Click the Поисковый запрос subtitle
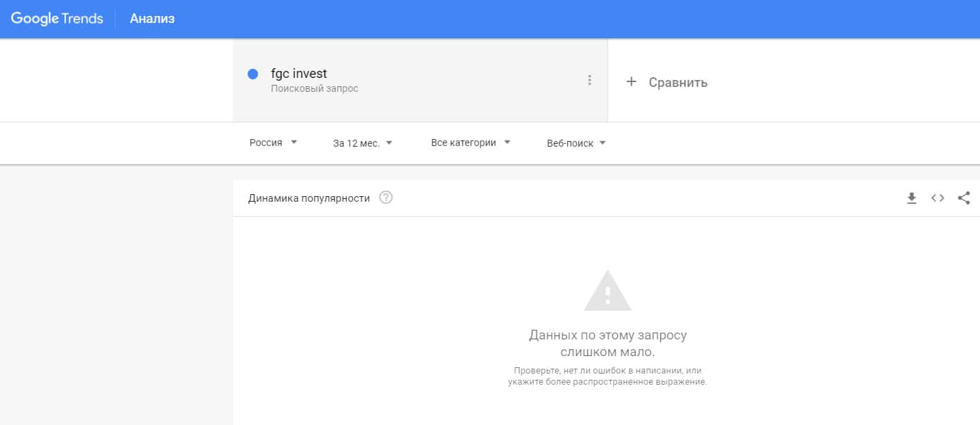980x425 pixels. pyautogui.click(x=314, y=88)
